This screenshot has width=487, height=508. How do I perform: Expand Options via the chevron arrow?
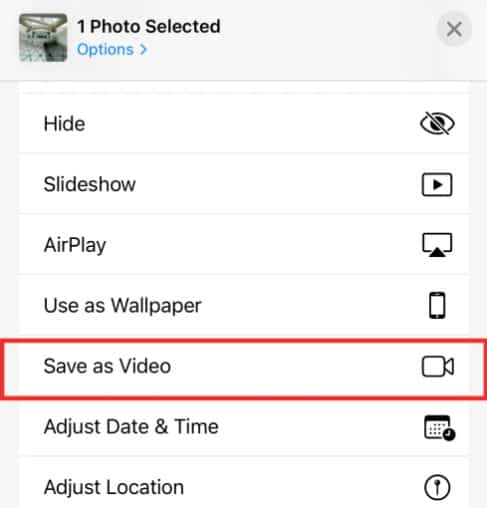[143, 50]
